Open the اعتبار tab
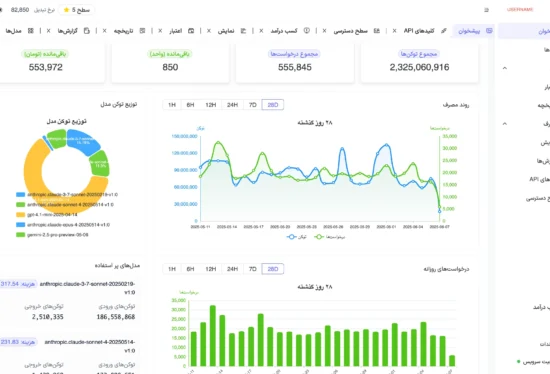Viewport: 550px width, 374px height. tap(176, 31)
